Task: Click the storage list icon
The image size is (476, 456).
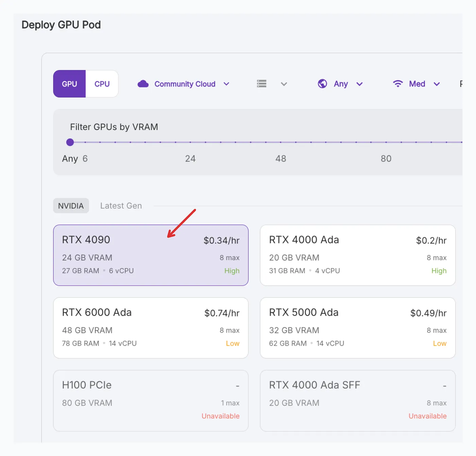Action: click(x=261, y=84)
